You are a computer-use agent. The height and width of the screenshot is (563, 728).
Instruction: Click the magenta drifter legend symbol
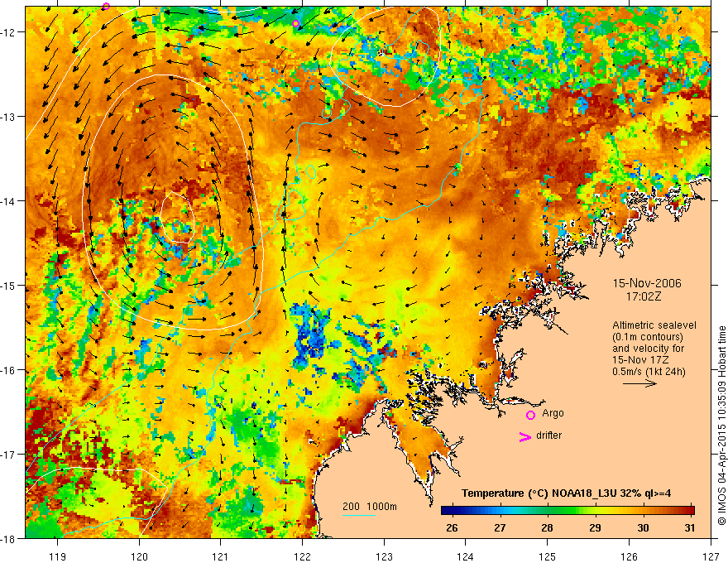tap(524, 436)
